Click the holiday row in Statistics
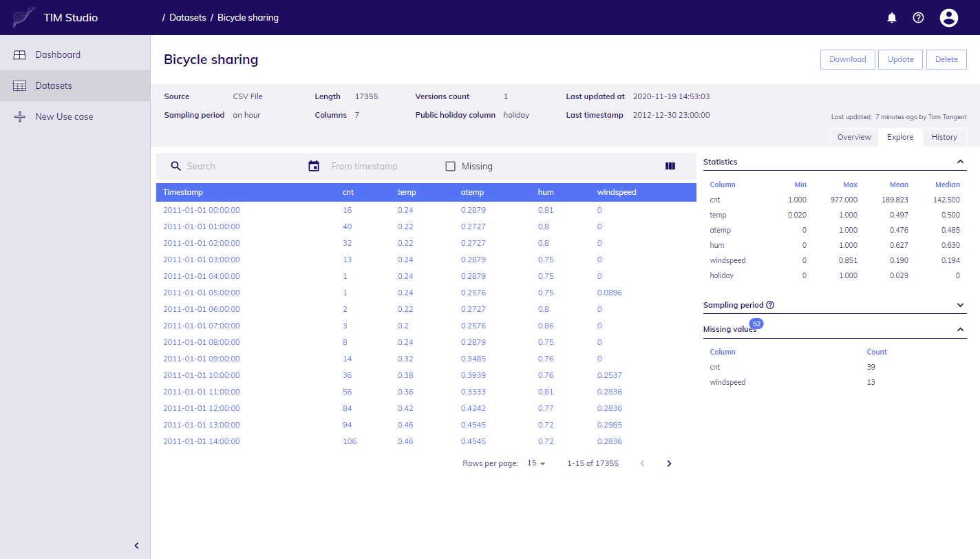The width and height of the screenshot is (980, 559). [x=835, y=275]
